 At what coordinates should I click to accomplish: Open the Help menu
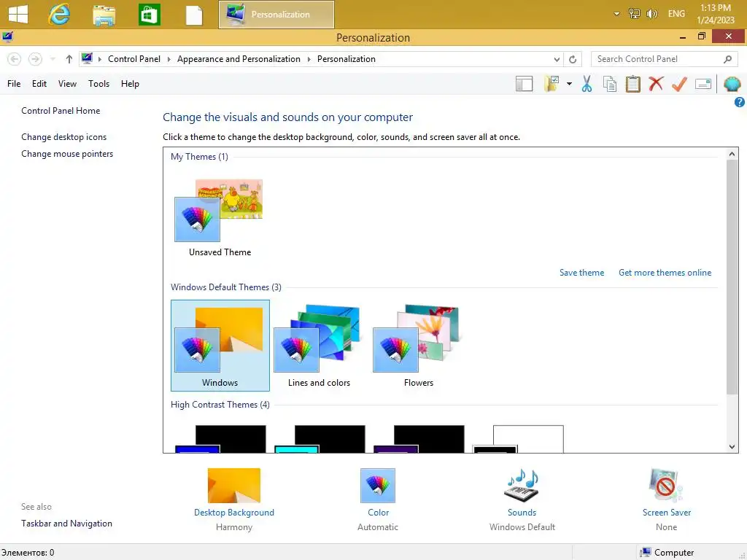coord(130,84)
